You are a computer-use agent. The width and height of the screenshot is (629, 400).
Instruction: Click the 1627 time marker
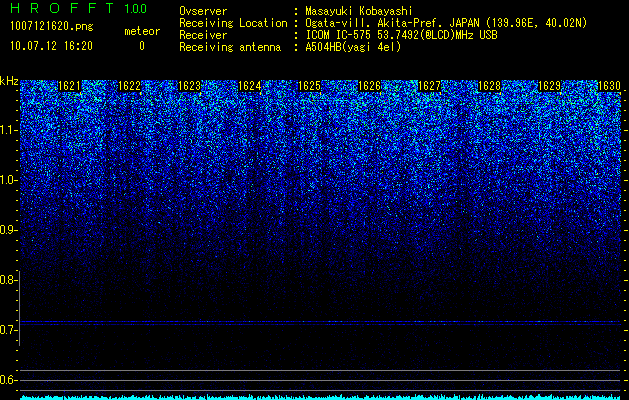pyautogui.click(x=429, y=86)
